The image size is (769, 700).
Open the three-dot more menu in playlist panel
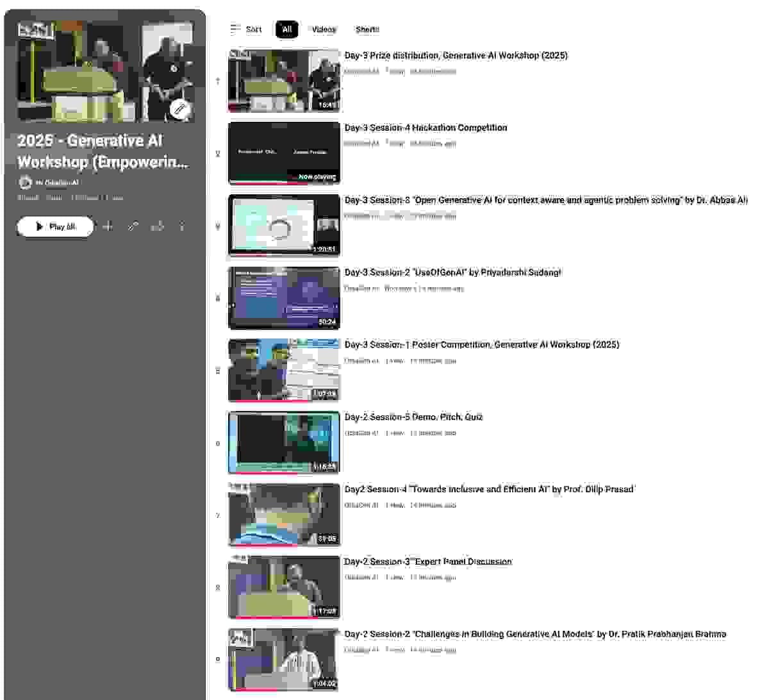click(x=182, y=226)
